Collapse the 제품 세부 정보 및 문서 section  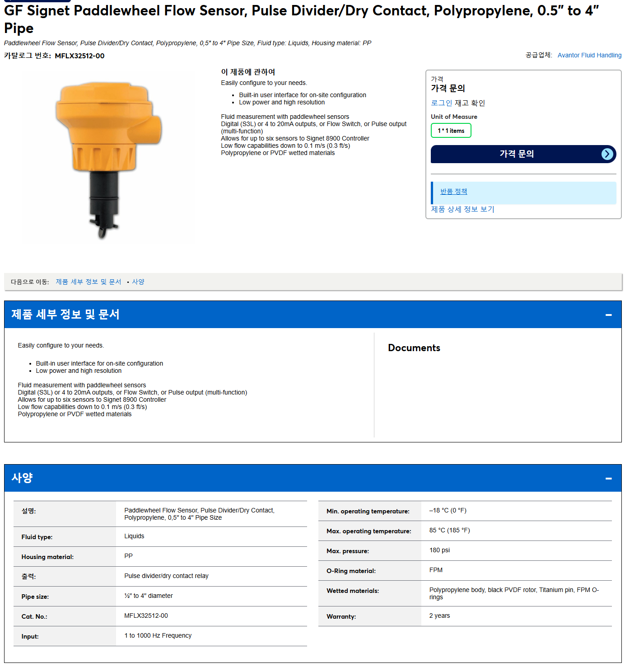pos(608,315)
